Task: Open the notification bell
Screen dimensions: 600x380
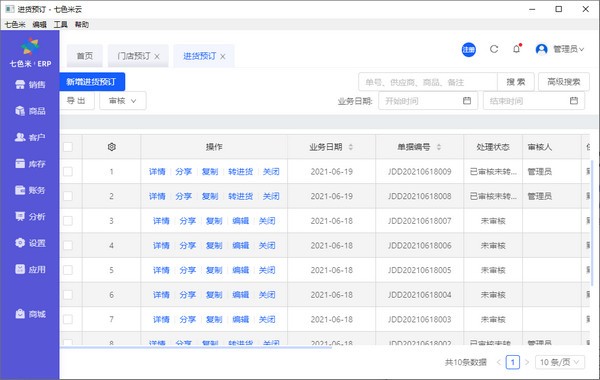Action: point(517,49)
